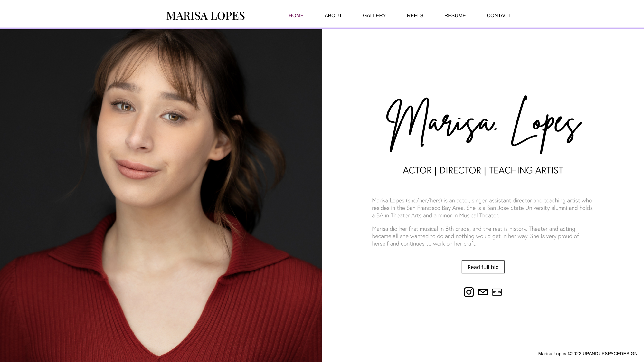The width and height of the screenshot is (644, 362).
Task: Open the IMDb page icon
Action: click(x=497, y=292)
